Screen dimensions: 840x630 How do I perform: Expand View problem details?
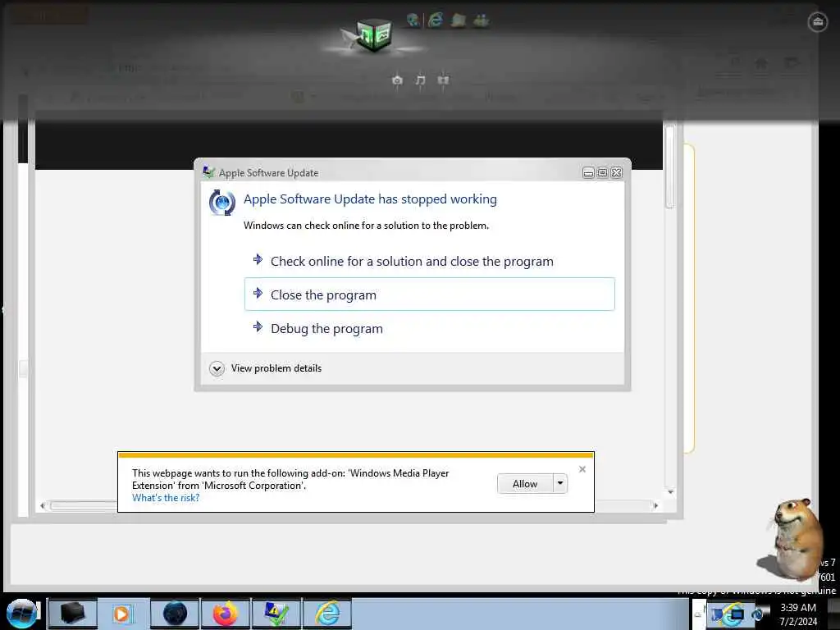pos(267,368)
